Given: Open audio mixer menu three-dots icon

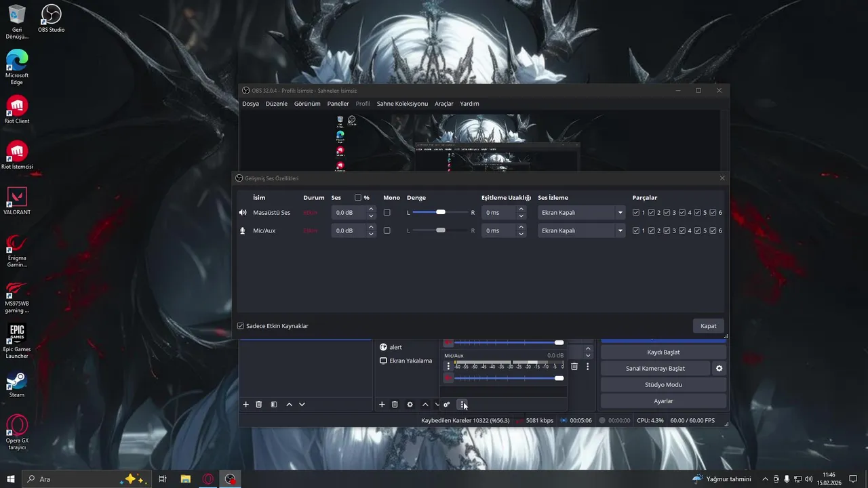Looking at the screenshot, I should [462, 405].
